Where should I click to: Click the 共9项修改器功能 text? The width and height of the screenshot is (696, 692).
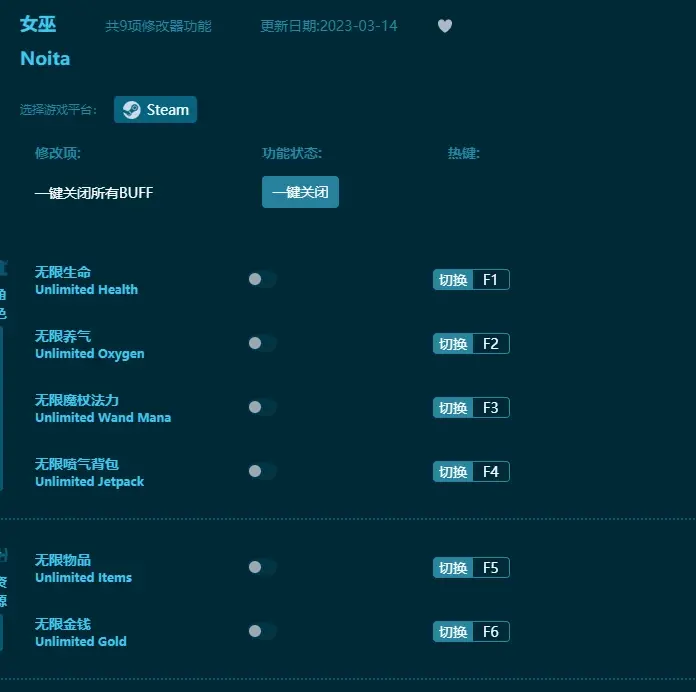pos(158,26)
